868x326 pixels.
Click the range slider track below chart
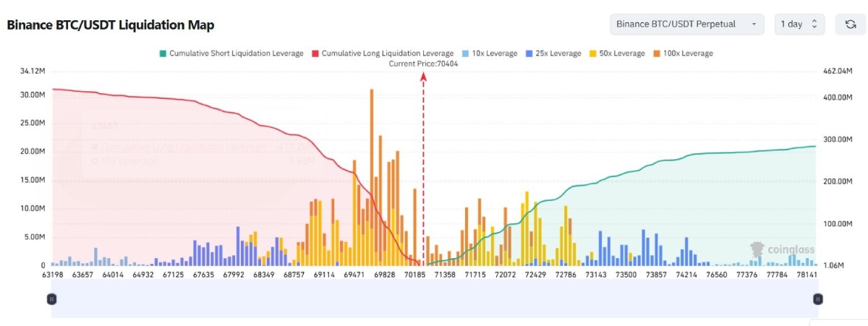434,298
